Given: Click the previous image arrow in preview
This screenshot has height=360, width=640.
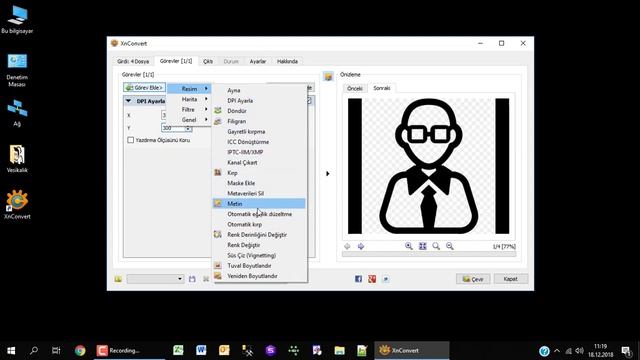Looking at the screenshot, I should click(347, 246).
